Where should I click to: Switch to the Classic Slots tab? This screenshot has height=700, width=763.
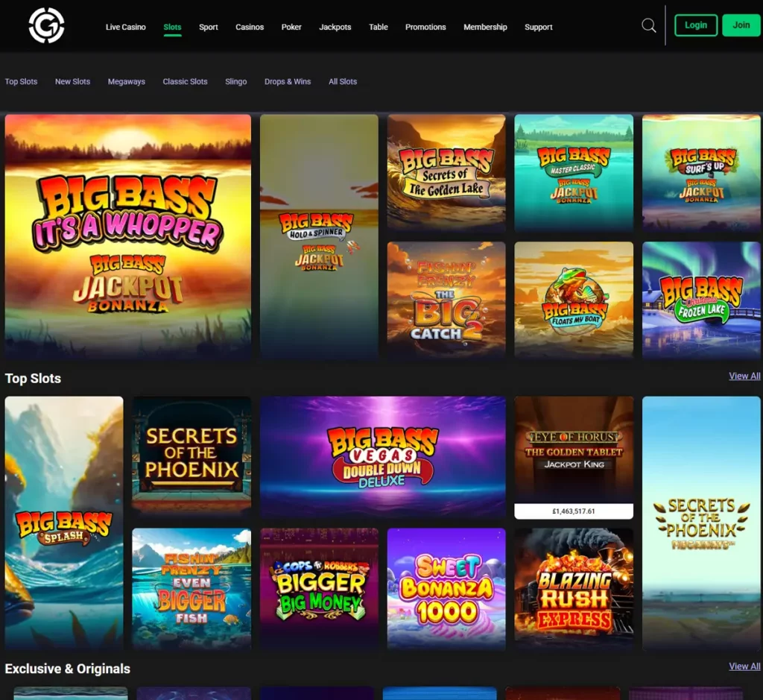point(185,81)
